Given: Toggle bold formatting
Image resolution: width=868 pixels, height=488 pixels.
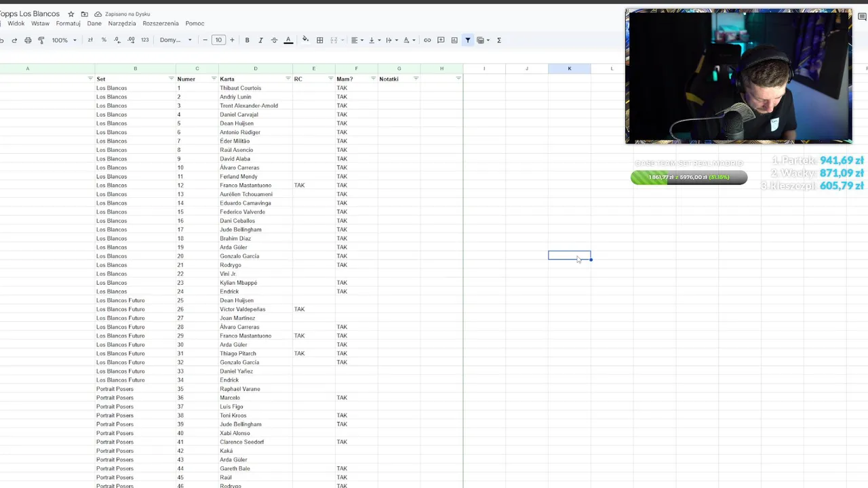Looking at the screenshot, I should click(247, 40).
